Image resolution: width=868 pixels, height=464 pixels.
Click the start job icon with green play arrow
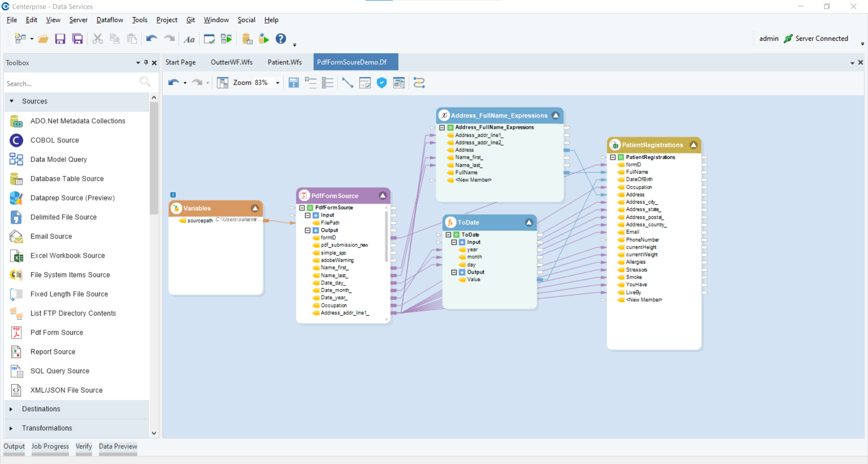pyautogui.click(x=264, y=38)
